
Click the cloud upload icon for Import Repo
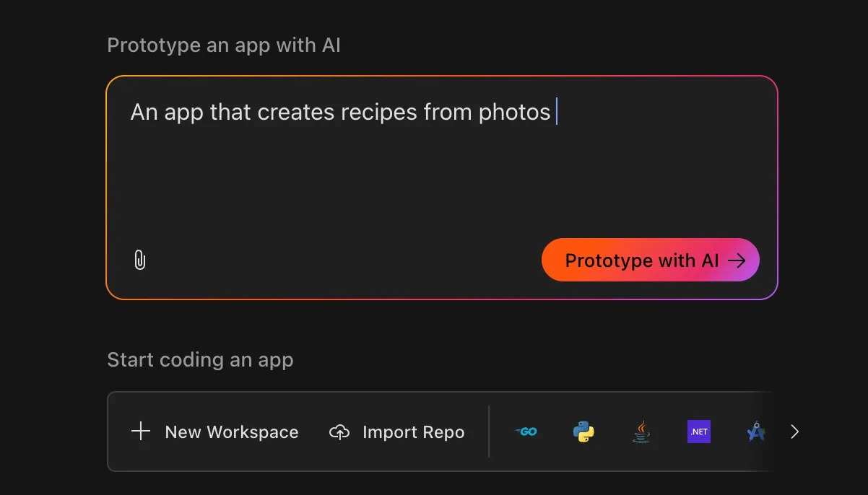pyautogui.click(x=339, y=432)
